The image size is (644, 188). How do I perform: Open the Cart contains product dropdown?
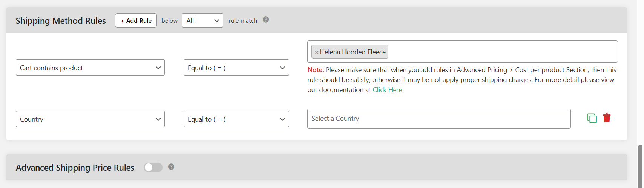(90, 68)
